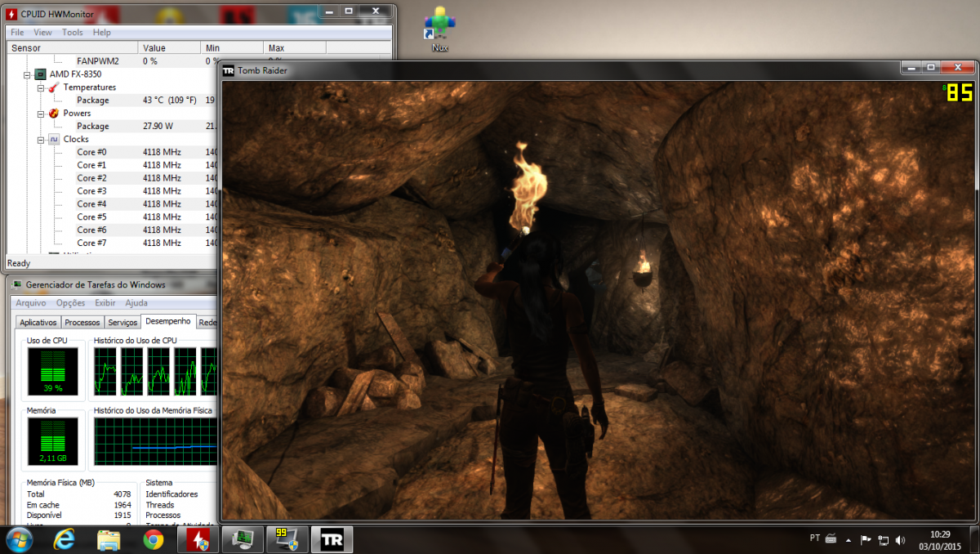
Task: Click the keyboard icon in the language bar
Action: point(831,538)
